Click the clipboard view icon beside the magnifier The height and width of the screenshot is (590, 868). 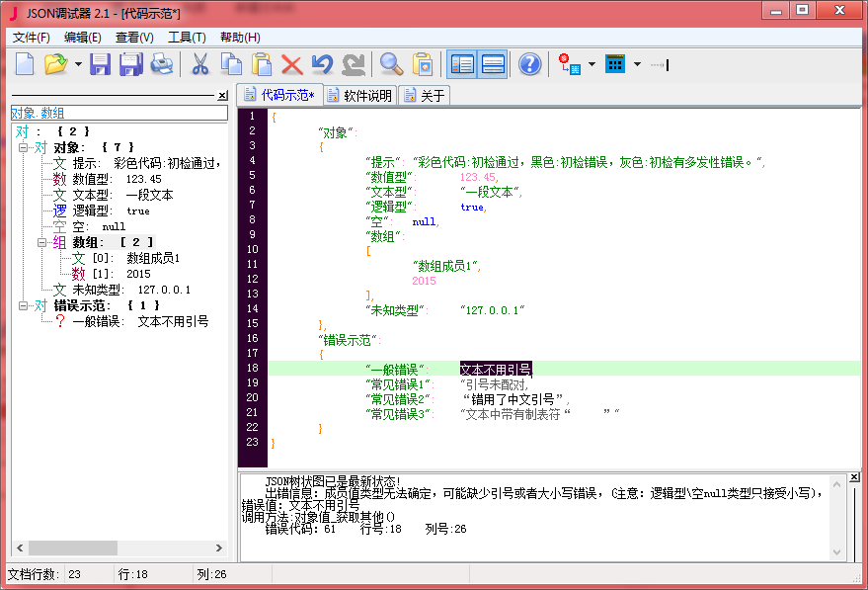[423, 64]
